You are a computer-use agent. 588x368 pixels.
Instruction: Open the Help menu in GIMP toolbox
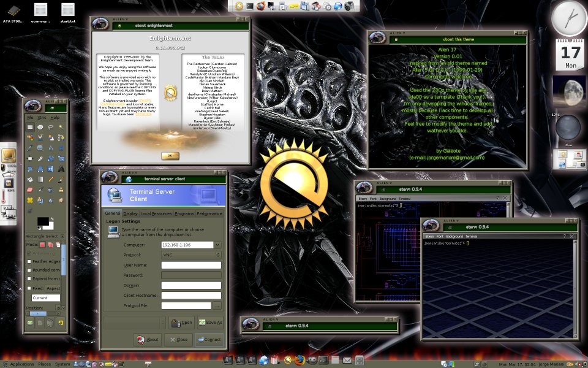coord(55,118)
